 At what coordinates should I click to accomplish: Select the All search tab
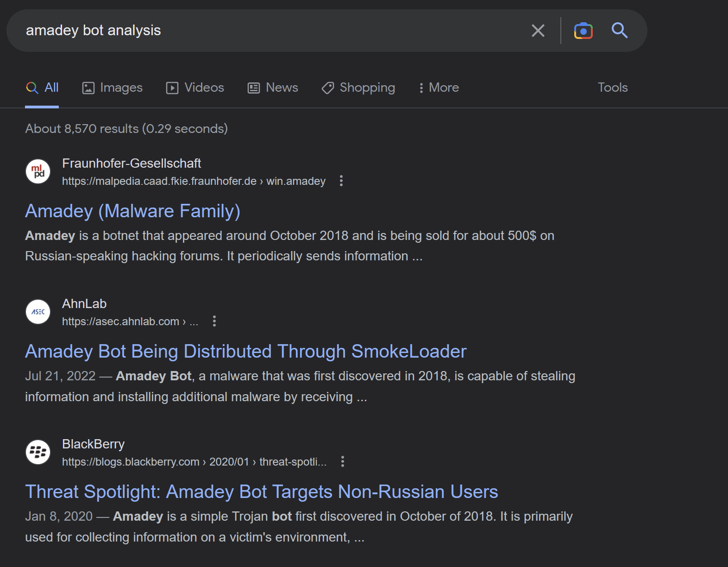point(42,88)
